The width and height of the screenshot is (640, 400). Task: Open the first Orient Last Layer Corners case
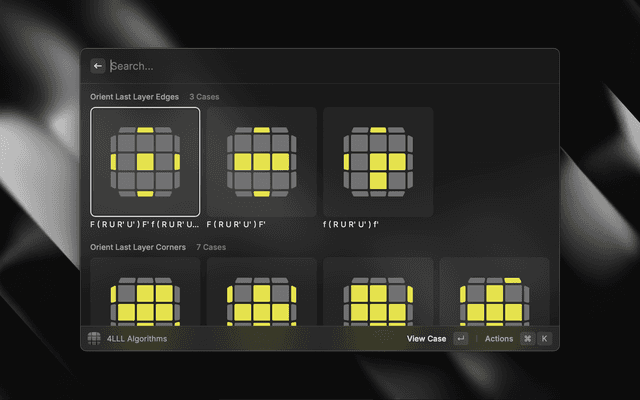coord(145,291)
